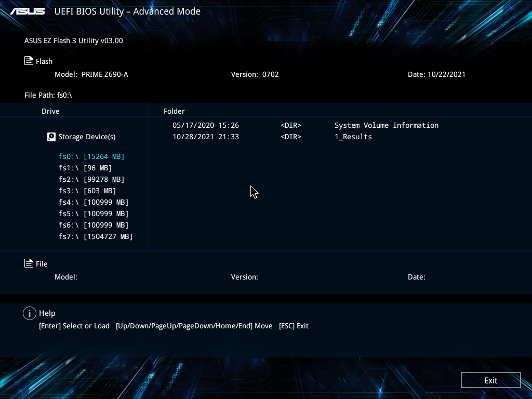
Task: Click the File section Model: field
Action: [x=66, y=277]
